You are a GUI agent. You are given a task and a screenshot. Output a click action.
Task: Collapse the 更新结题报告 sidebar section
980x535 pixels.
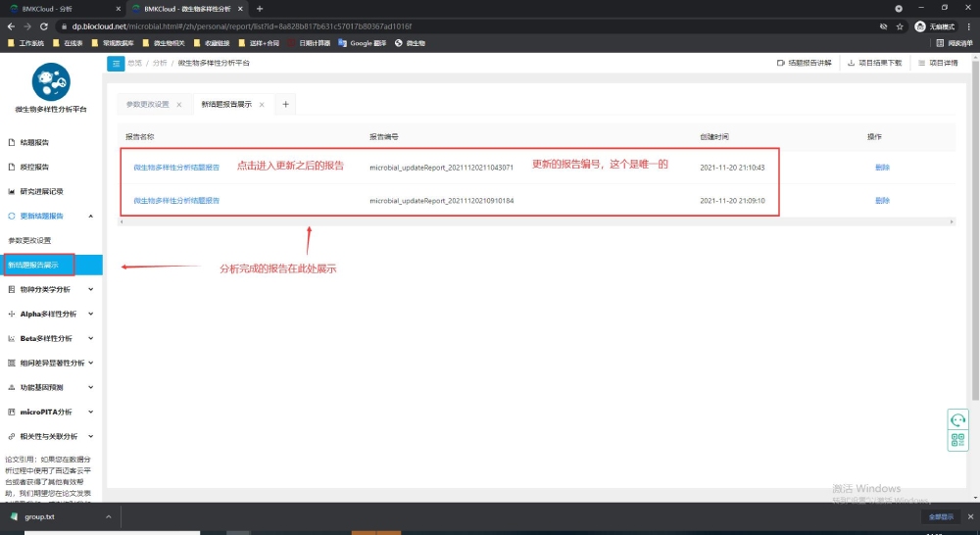90,216
